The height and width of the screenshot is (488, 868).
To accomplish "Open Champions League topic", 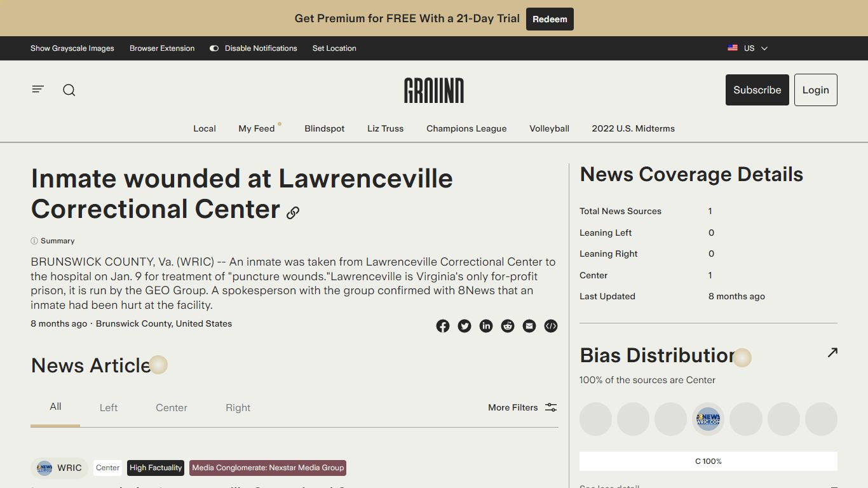I will coord(466,128).
